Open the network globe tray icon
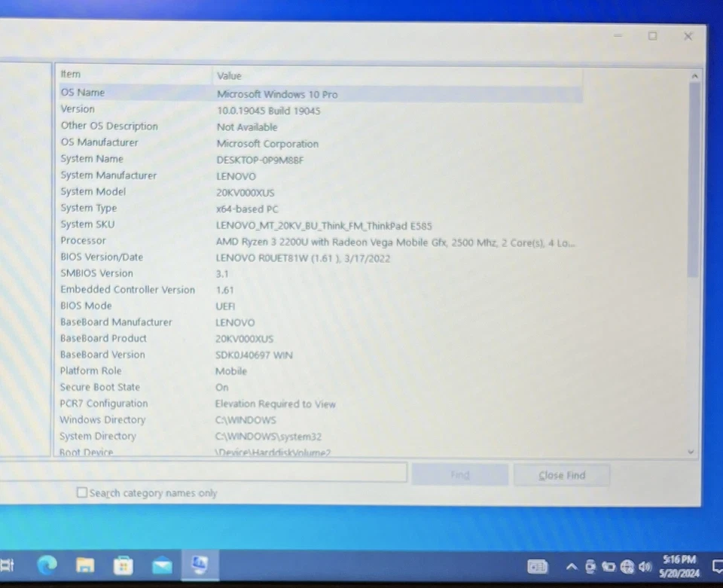 tap(627, 567)
